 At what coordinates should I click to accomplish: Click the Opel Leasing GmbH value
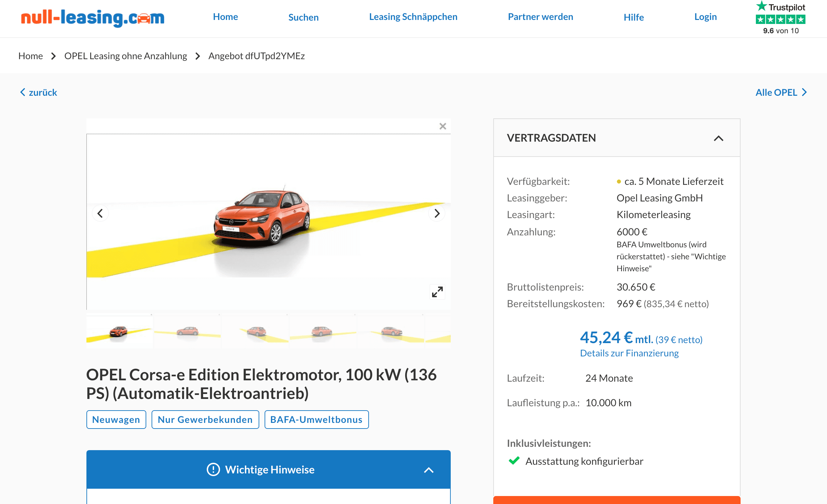coord(659,198)
